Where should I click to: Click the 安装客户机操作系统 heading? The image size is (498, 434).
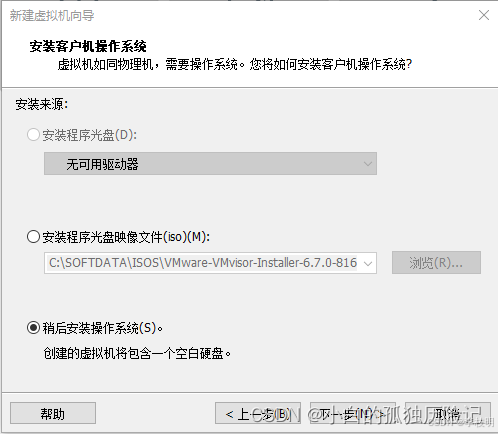pos(88,46)
